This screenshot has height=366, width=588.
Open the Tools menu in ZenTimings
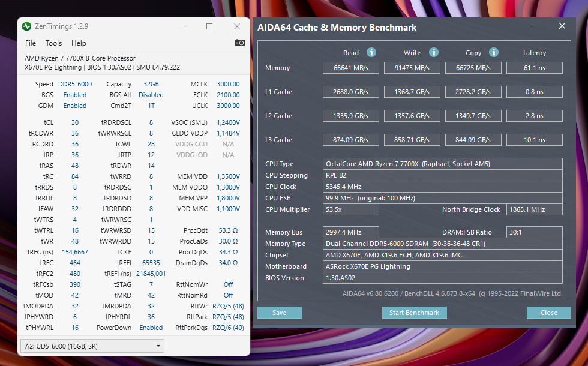[53, 43]
